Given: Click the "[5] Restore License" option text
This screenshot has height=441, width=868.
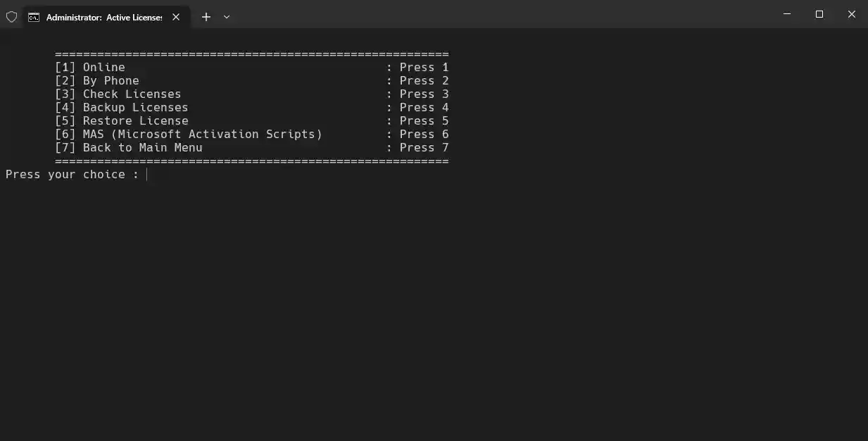Looking at the screenshot, I should [122, 121].
